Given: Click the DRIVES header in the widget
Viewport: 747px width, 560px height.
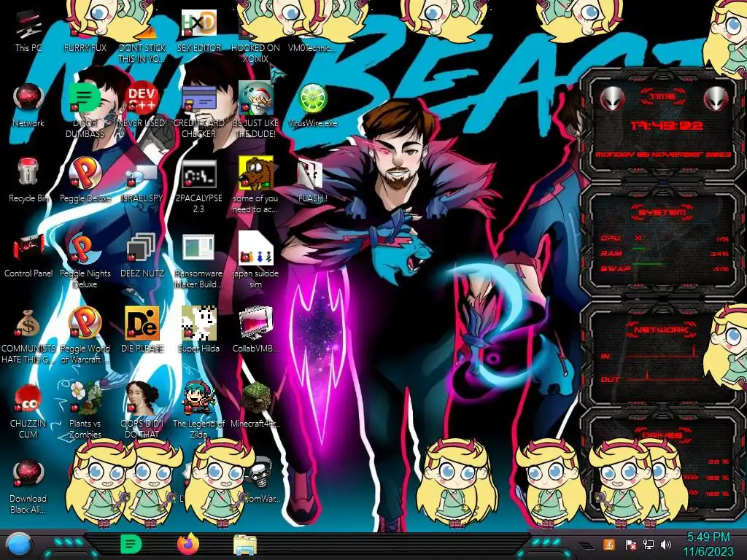Looking at the screenshot, I should [x=662, y=435].
